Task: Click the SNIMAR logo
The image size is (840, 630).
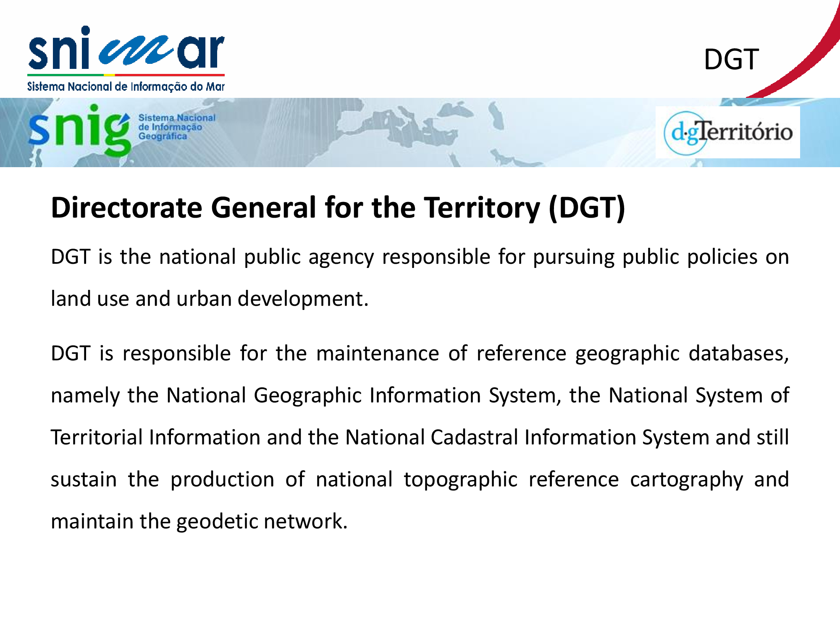Action: (126, 59)
